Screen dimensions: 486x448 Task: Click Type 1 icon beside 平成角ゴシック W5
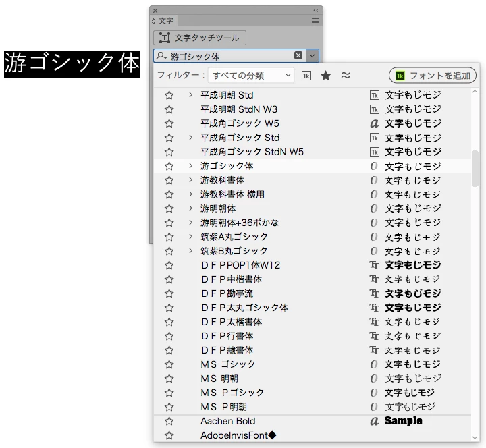click(375, 124)
